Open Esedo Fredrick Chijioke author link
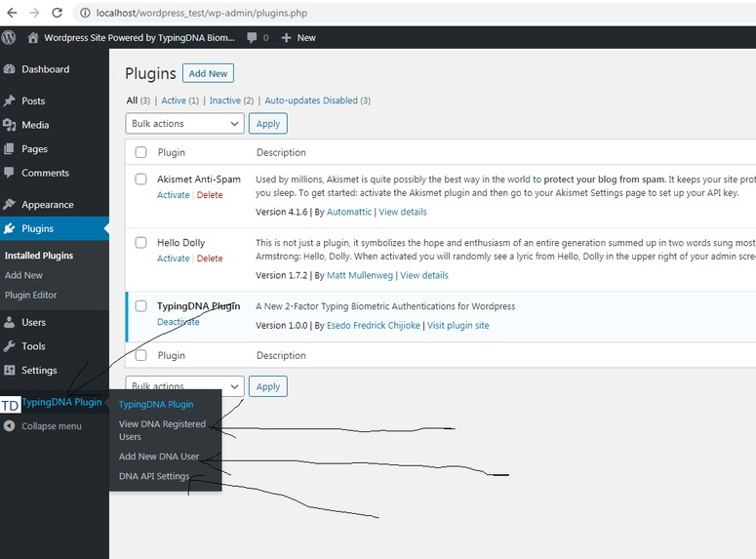Image resolution: width=756 pixels, height=559 pixels. click(x=374, y=325)
